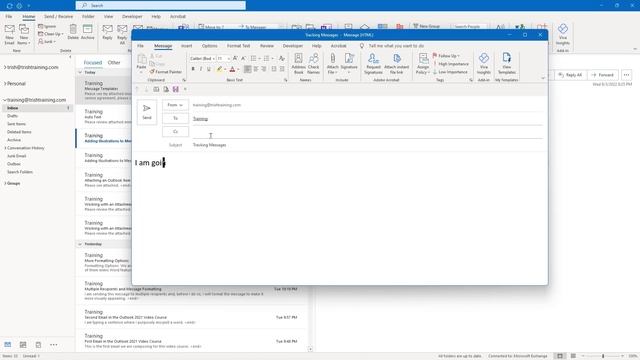Viewport: 640px width, 360px height.
Task: Open the Follow Up flag dropdown
Action: point(446,56)
